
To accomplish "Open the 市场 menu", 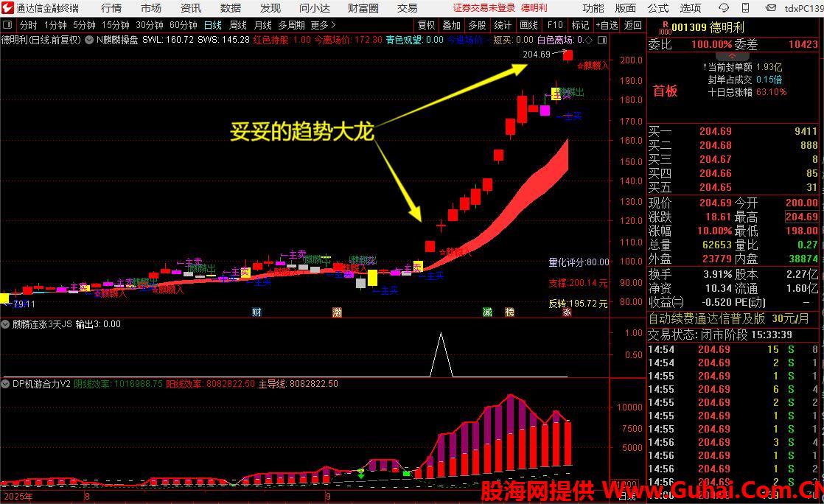I will coord(151,8).
